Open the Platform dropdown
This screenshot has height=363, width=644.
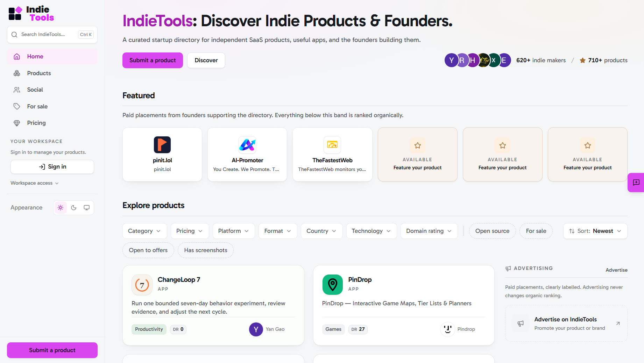pos(234,231)
